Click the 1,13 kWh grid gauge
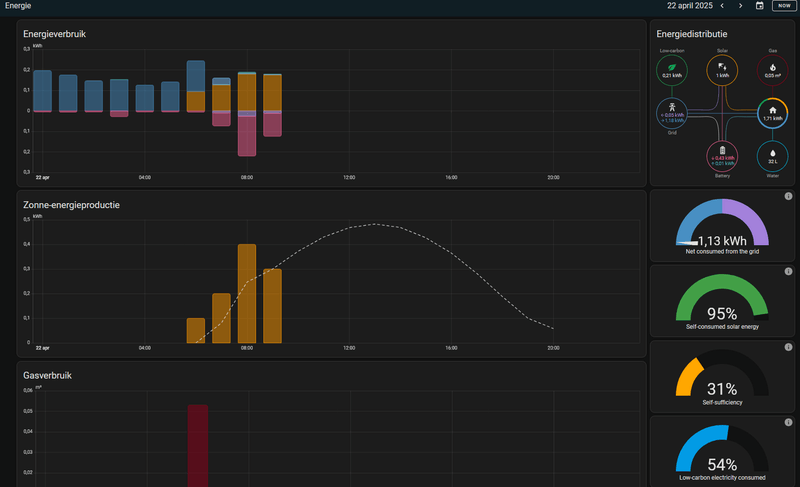The image size is (800, 487). click(722, 225)
